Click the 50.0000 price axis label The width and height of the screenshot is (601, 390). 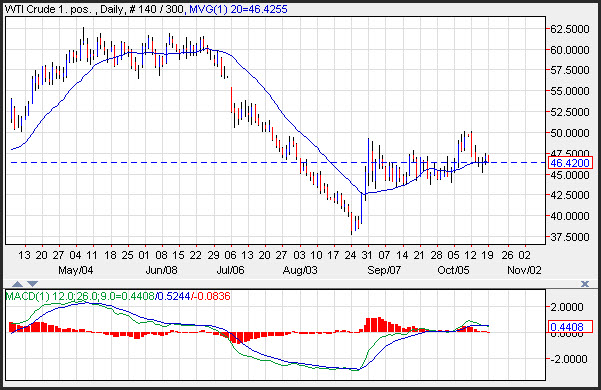coord(570,133)
